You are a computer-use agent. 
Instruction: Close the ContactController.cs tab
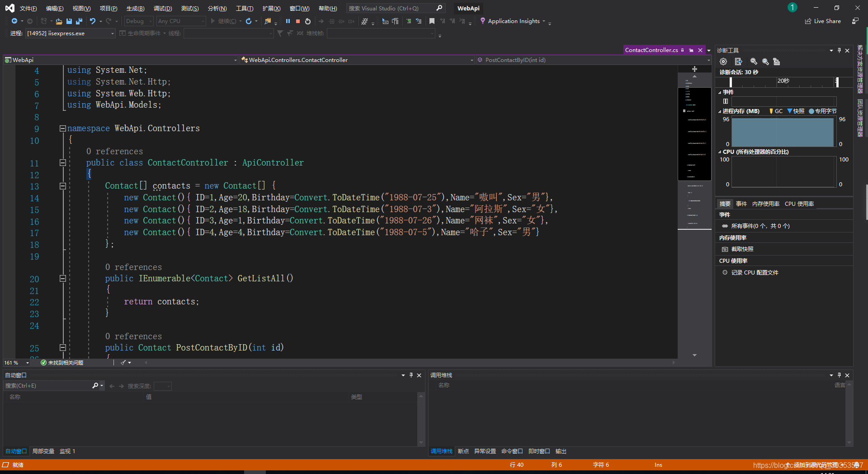coord(700,50)
